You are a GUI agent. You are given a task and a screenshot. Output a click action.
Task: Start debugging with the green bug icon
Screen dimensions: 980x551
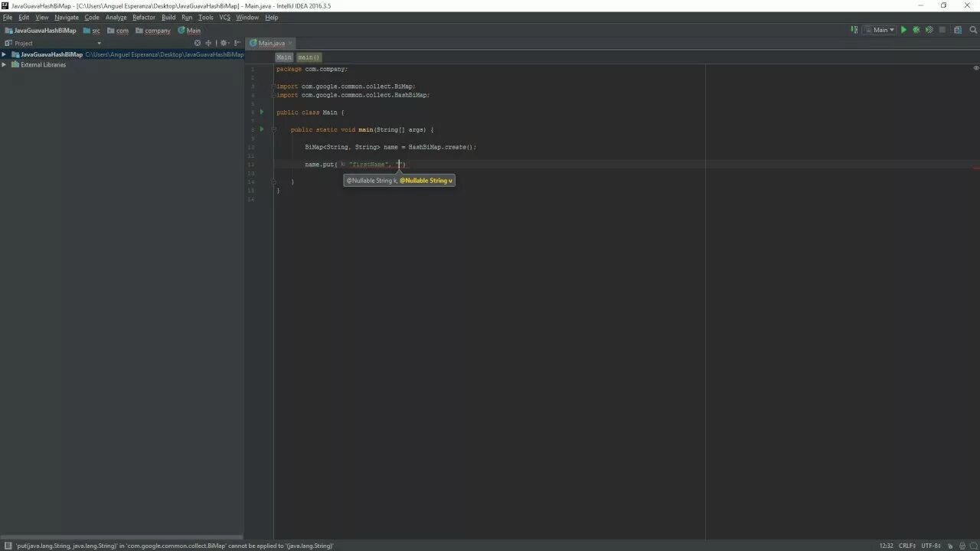[916, 30]
